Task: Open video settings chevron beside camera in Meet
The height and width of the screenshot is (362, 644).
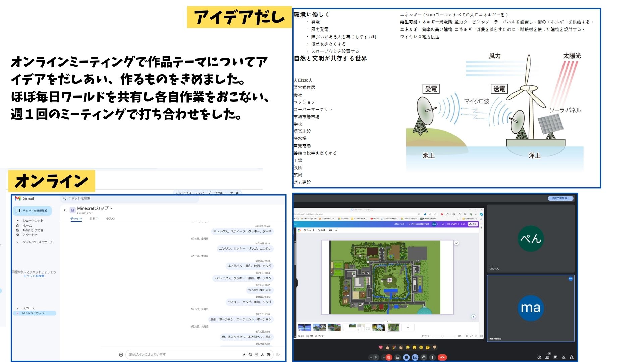Action: pyautogui.click(x=384, y=357)
